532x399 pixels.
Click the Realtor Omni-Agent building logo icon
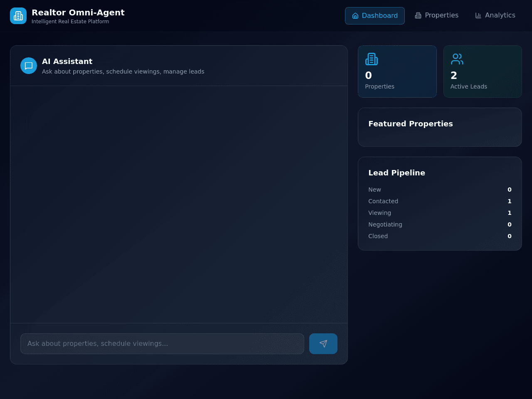pyautogui.click(x=18, y=16)
